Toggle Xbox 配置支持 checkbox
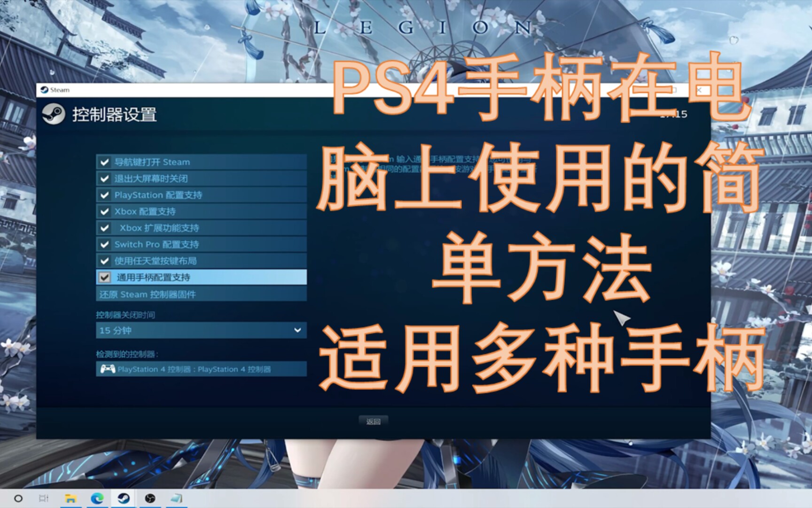 pos(104,212)
